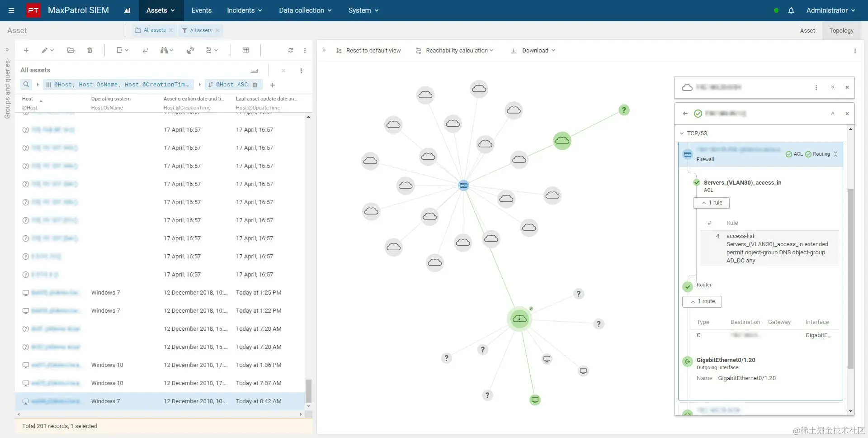Expand the cloud card chevron
This screenshot has width=868, height=438.
click(x=832, y=87)
